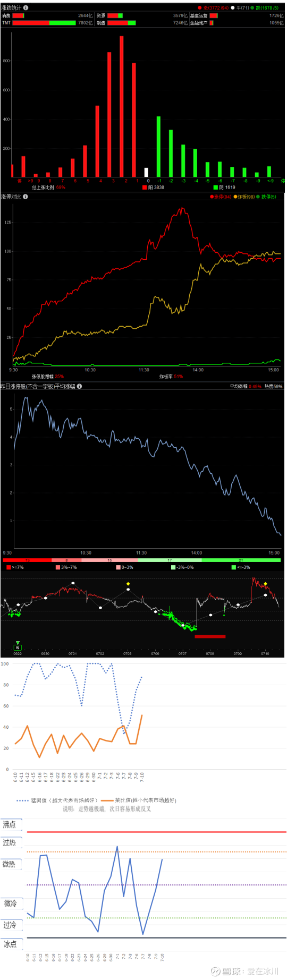Click the <=-3% green legend swatch
This screenshot has width=287, height=980.
coord(234,567)
